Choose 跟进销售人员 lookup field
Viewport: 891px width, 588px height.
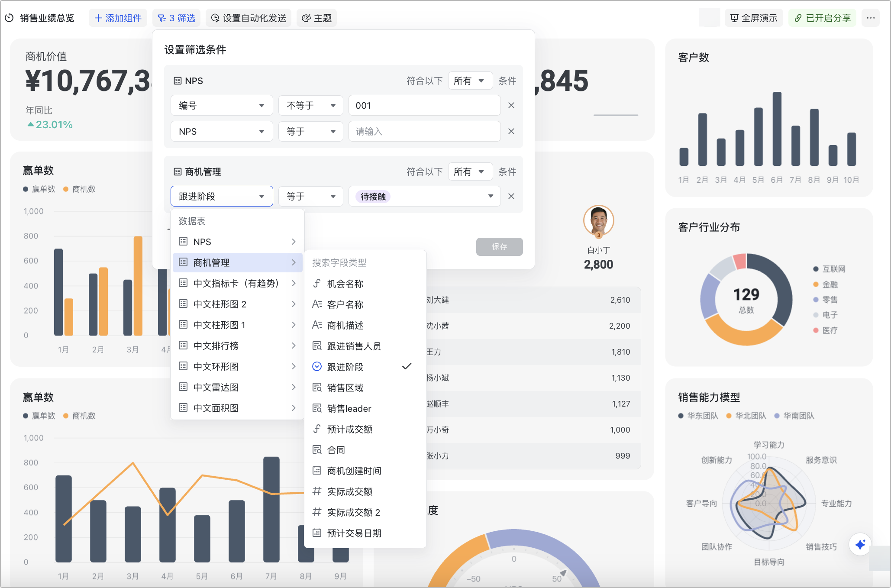365,346
